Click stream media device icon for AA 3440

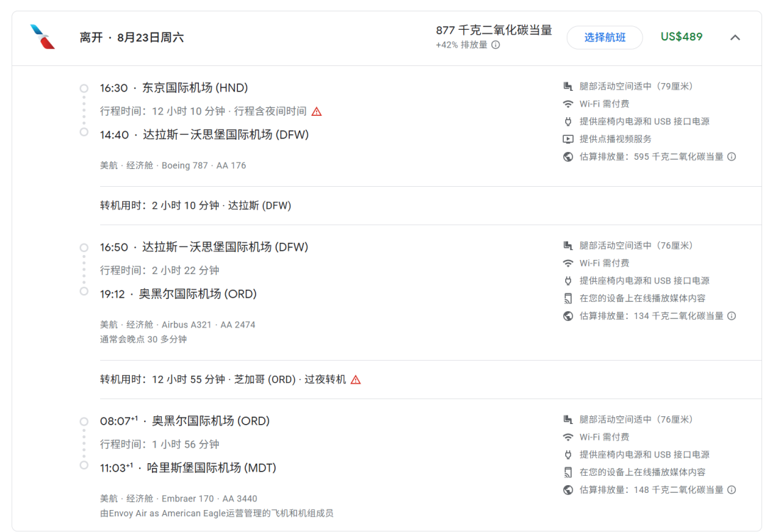[x=567, y=472]
